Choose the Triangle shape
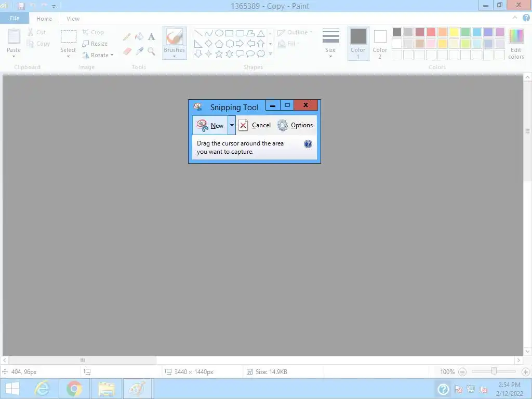Screen dimensions: 532x399 [261, 33]
